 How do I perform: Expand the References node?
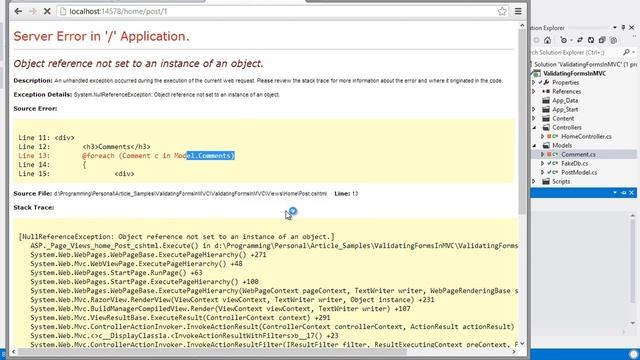point(533,91)
